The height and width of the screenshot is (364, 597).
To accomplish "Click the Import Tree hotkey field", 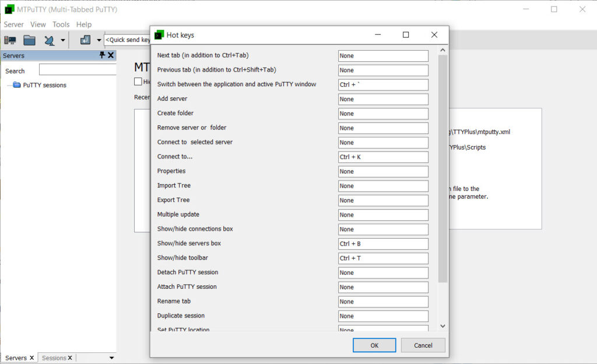I will [x=383, y=186].
